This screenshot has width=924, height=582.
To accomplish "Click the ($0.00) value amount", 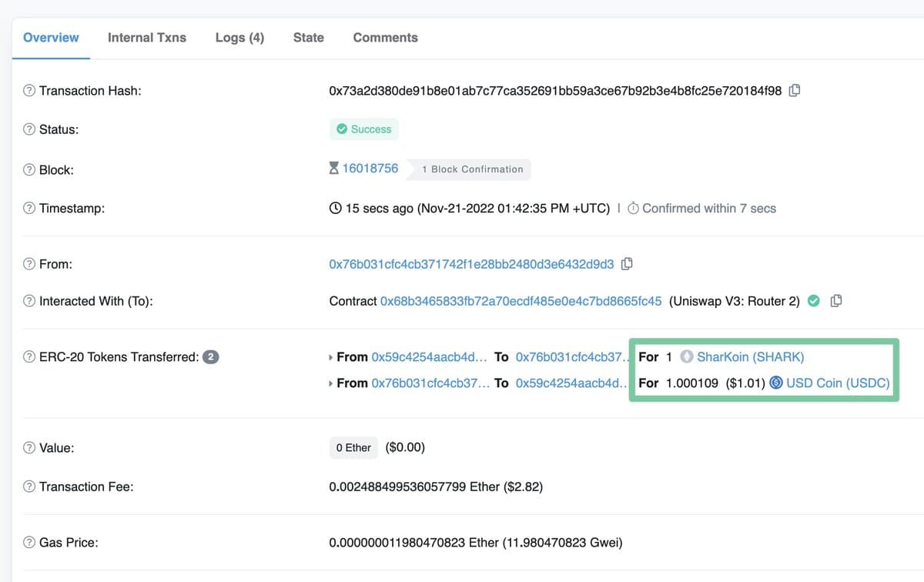I will coord(405,447).
